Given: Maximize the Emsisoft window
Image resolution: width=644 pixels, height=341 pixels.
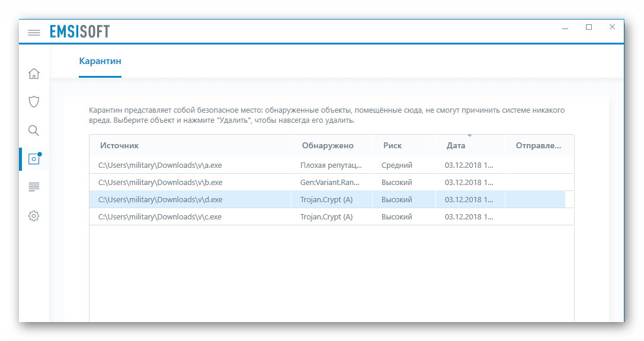Looking at the screenshot, I should click(588, 27).
